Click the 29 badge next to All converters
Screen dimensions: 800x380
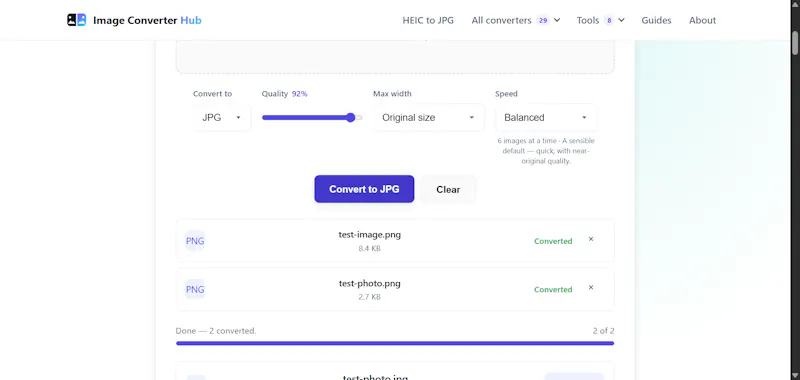[543, 20]
